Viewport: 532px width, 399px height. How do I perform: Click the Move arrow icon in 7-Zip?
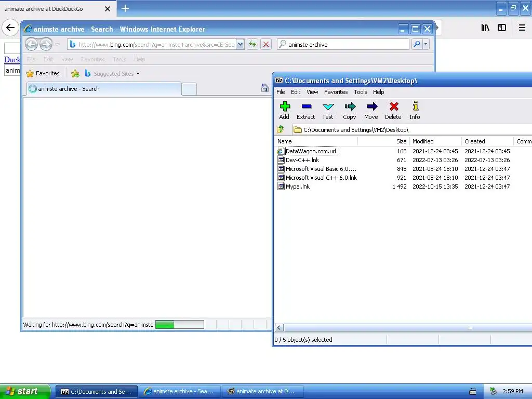pyautogui.click(x=371, y=111)
